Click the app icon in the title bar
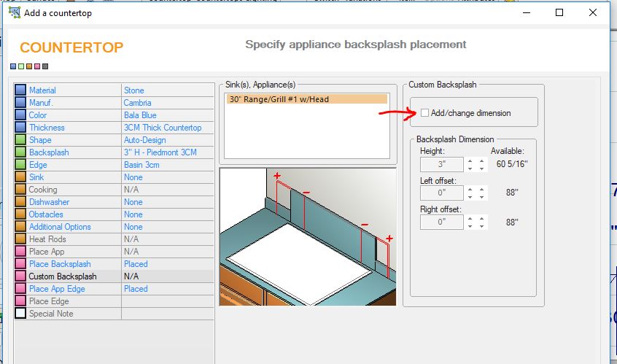 pos(14,12)
